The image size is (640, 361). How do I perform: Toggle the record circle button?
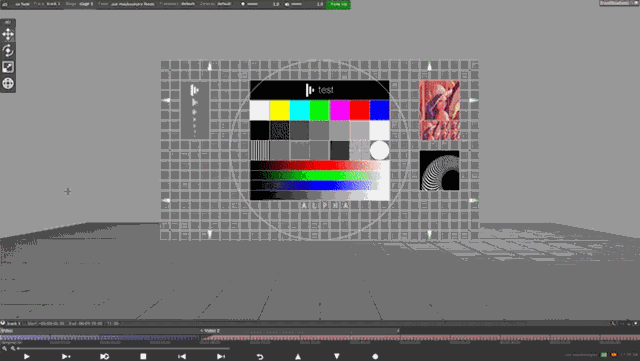[x=376, y=357]
